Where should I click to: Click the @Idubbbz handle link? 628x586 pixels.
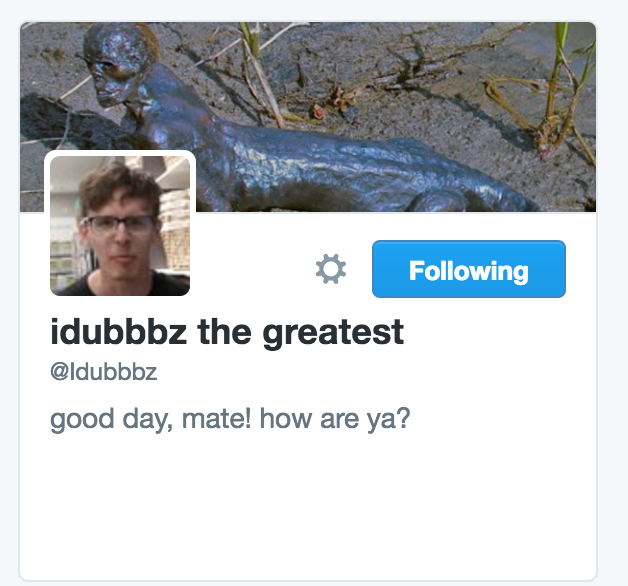pos(103,372)
